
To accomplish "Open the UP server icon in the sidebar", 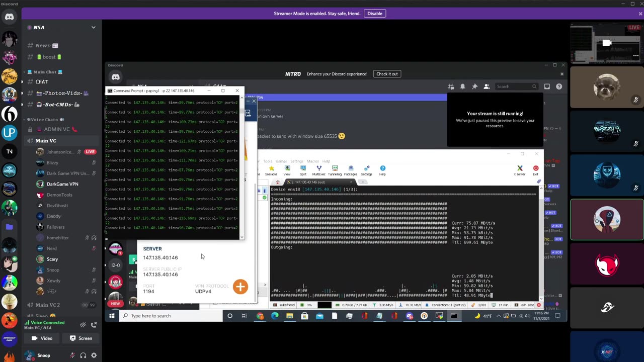I will click(9, 132).
